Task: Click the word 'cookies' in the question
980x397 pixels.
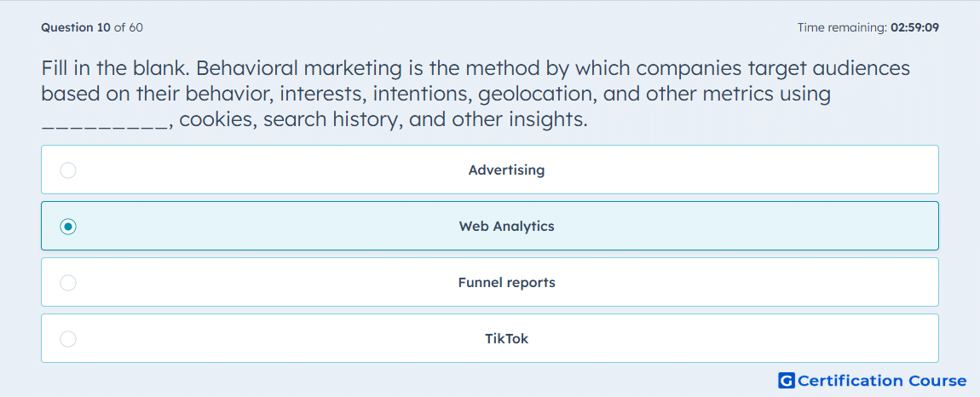Action: pyautogui.click(x=216, y=118)
